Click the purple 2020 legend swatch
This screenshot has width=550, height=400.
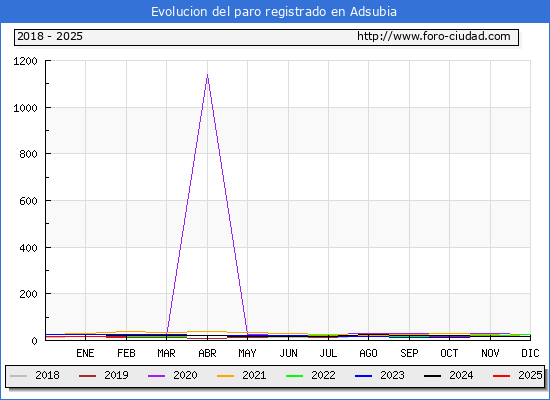tap(156, 376)
